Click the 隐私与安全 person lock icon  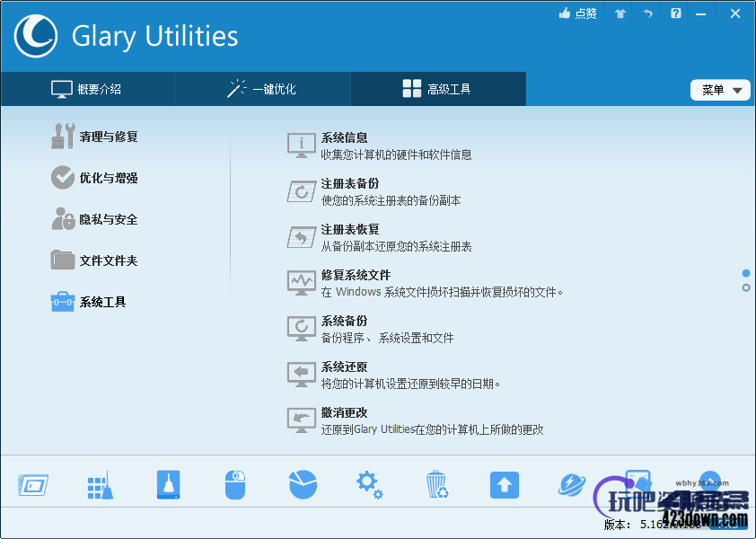coord(63,218)
